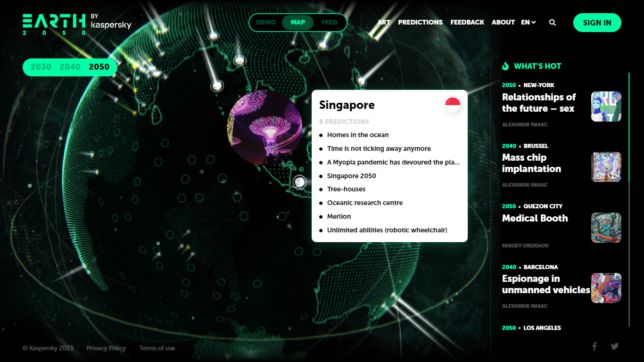The width and height of the screenshot is (644, 362).
Task: Open "Singapore 2050" prediction
Action: tap(352, 176)
